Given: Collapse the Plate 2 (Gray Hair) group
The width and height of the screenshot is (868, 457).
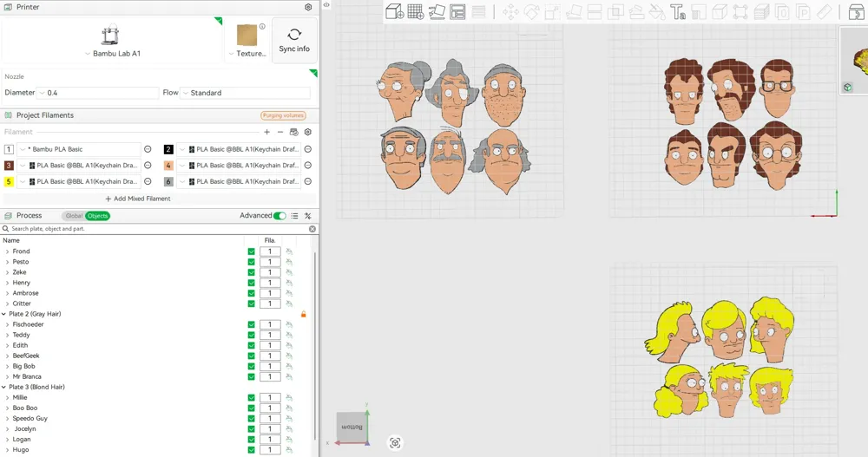Looking at the screenshot, I should point(3,314).
